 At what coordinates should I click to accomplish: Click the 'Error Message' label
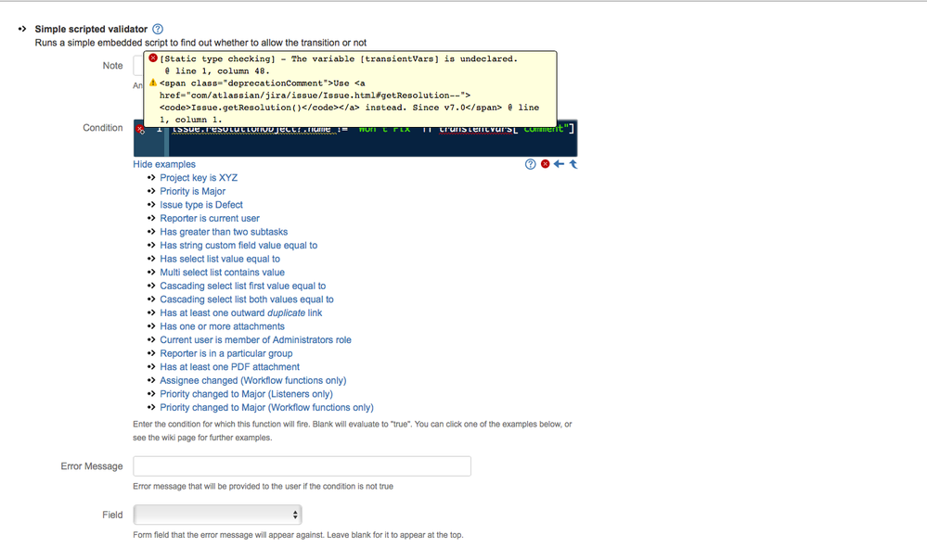pyautogui.click(x=92, y=466)
